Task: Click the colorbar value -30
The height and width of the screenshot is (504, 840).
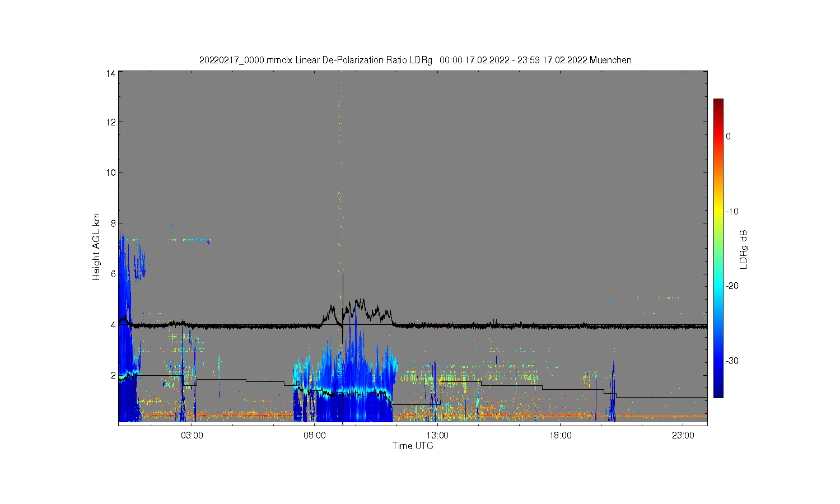Action: pos(734,361)
